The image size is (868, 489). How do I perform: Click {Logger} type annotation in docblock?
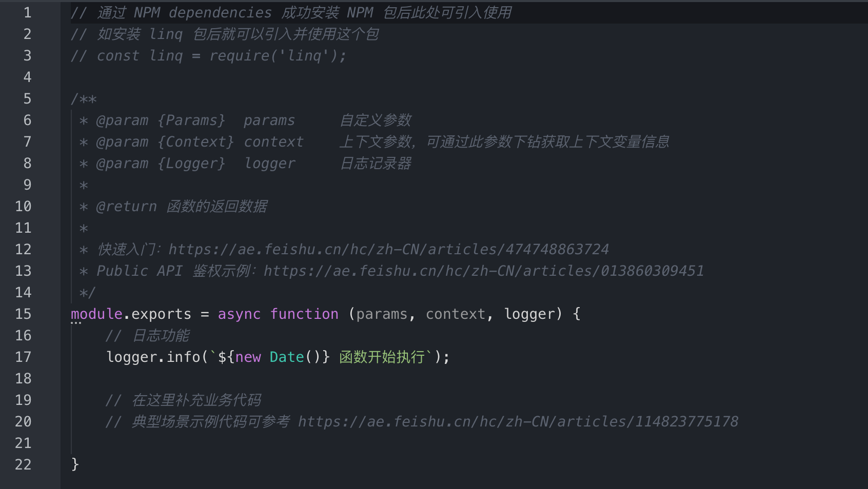point(191,163)
